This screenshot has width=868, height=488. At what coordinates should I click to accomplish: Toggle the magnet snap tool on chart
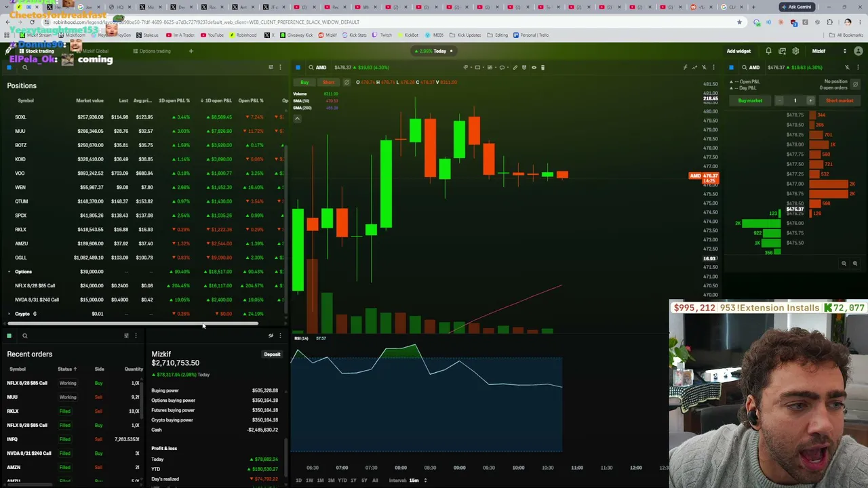tap(524, 67)
